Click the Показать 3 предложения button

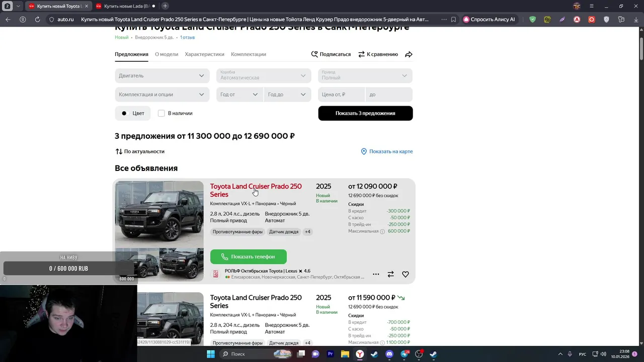(x=365, y=113)
